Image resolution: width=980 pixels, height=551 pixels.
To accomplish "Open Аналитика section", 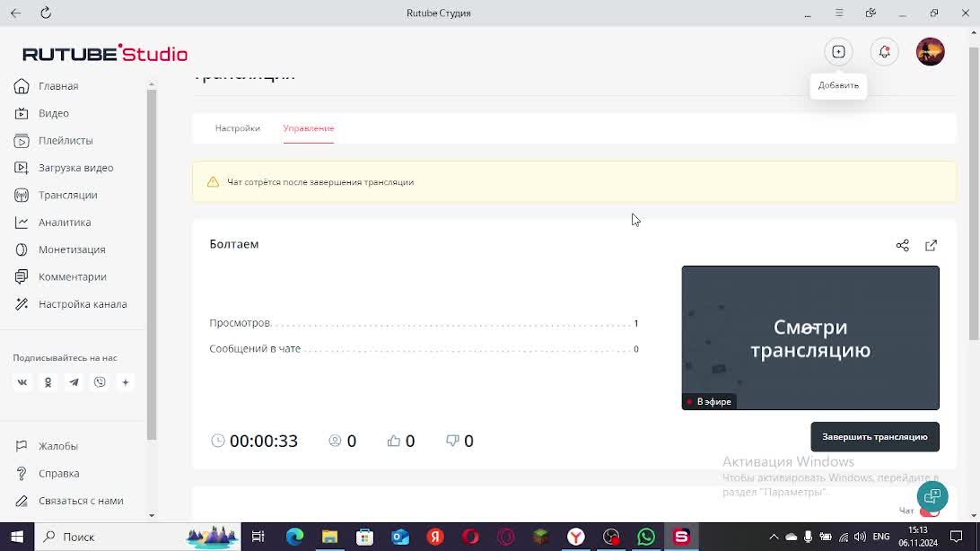I will click(x=65, y=223).
